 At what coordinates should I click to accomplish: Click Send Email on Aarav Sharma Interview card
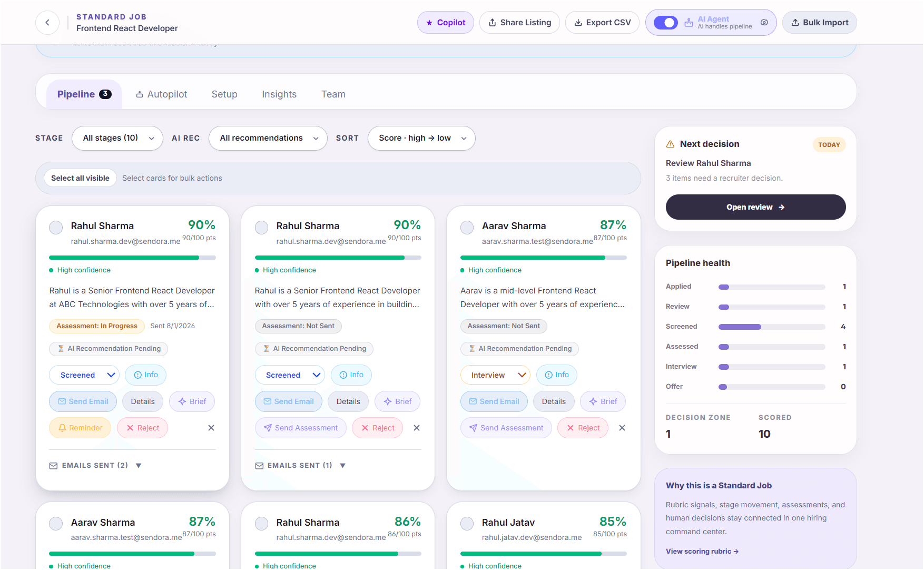pos(494,401)
